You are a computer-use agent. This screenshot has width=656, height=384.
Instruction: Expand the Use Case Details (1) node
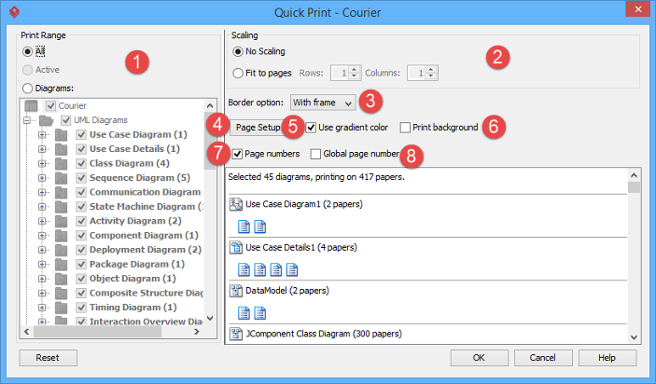pyautogui.click(x=42, y=149)
